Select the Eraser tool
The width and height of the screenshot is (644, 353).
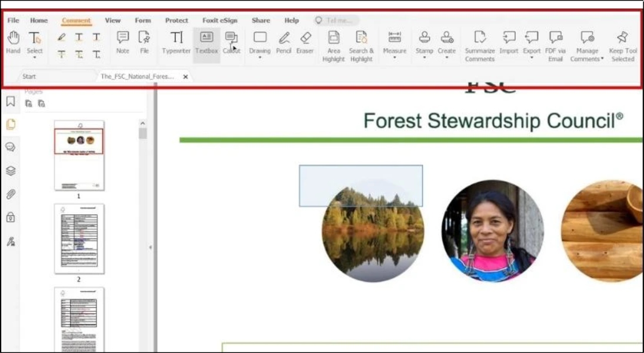click(x=305, y=42)
